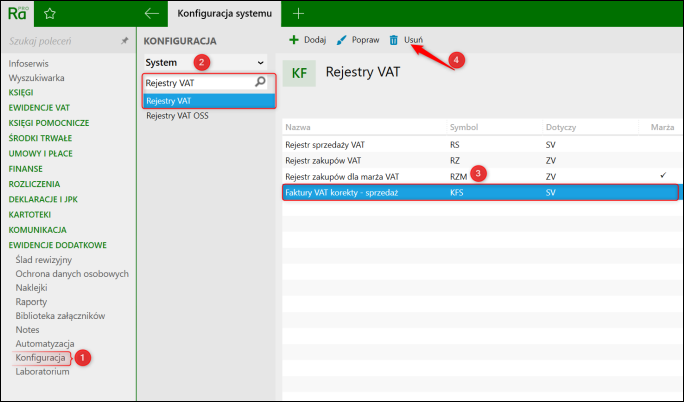
Task: Sort by the Nazwa column header
Action: click(298, 127)
